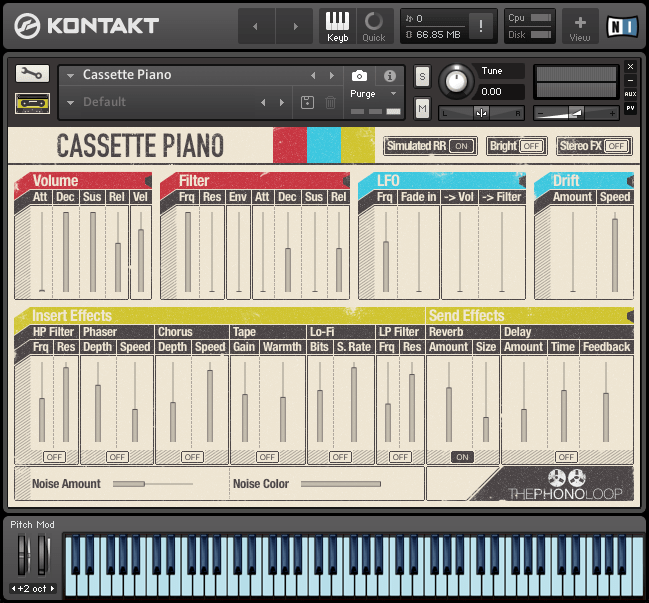Go to previous instrument in main header
This screenshot has width=649, height=603.
tap(255, 26)
